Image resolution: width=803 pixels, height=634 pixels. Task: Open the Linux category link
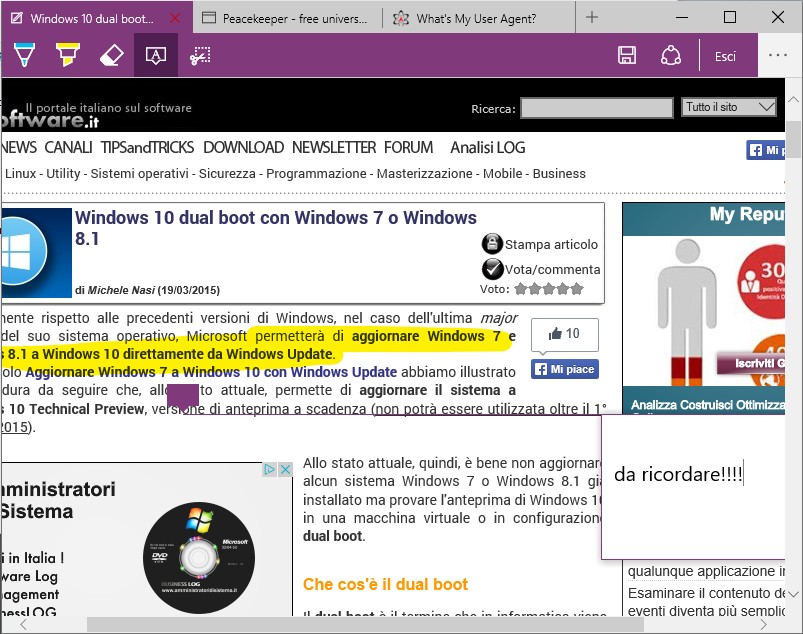(20, 174)
